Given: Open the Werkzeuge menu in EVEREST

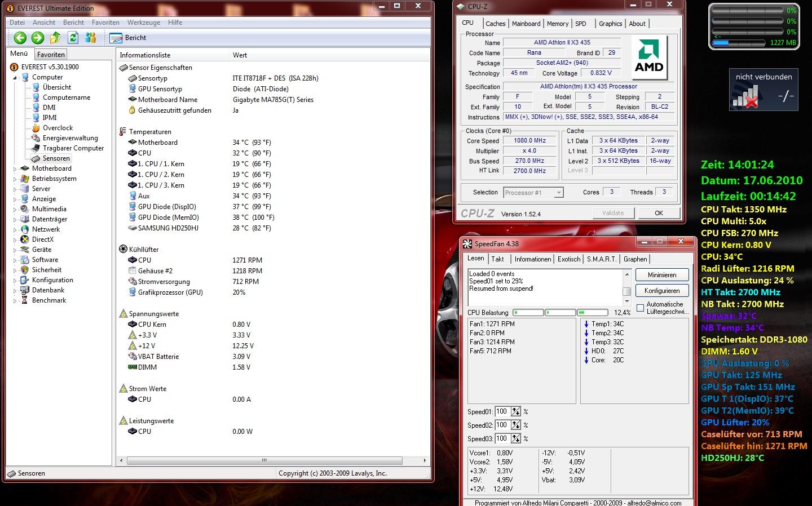Looking at the screenshot, I should pyautogui.click(x=144, y=23).
